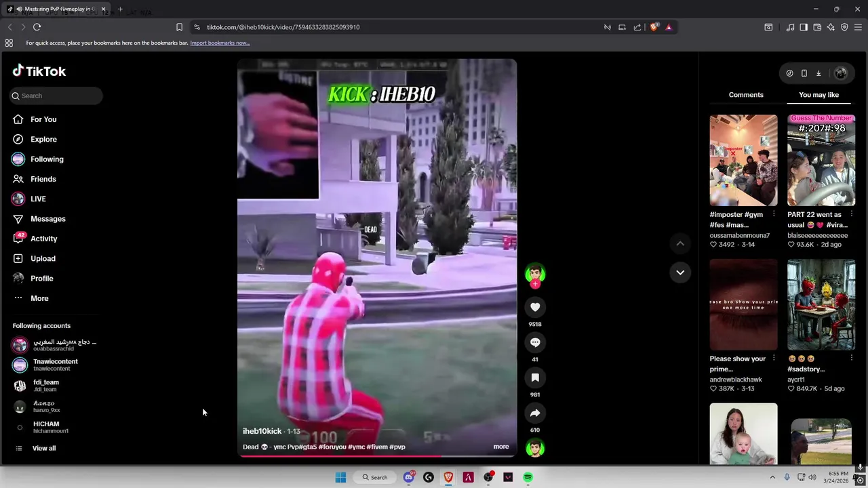Open options for 'Please show your prime' video
The image size is (868, 488).
(774, 359)
